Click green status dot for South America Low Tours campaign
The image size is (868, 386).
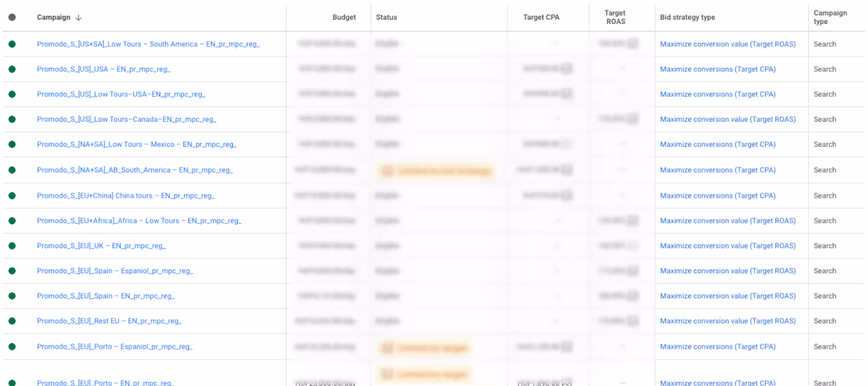[12, 44]
